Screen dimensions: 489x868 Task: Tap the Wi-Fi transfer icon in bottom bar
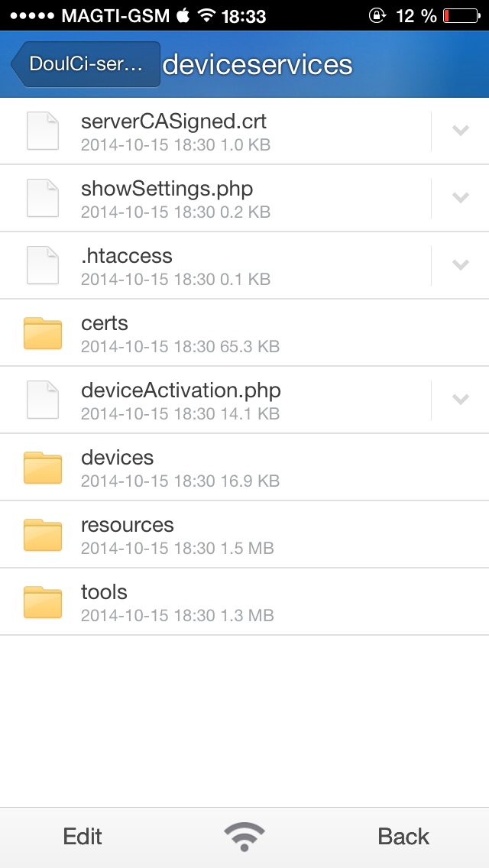tap(244, 837)
